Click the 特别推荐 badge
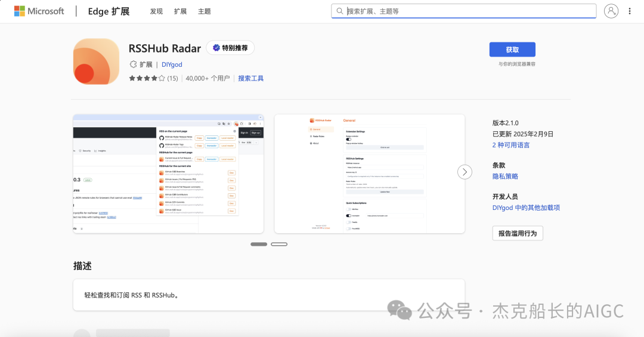The image size is (644, 337). click(230, 48)
